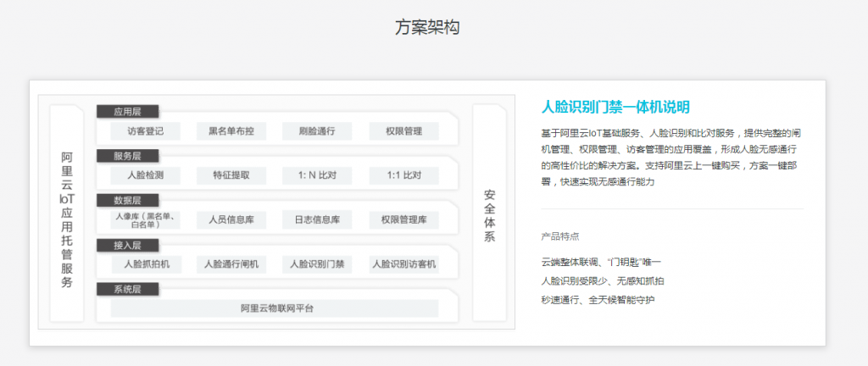Click the 1: N 比对 box
The image size is (868, 366).
click(317, 175)
